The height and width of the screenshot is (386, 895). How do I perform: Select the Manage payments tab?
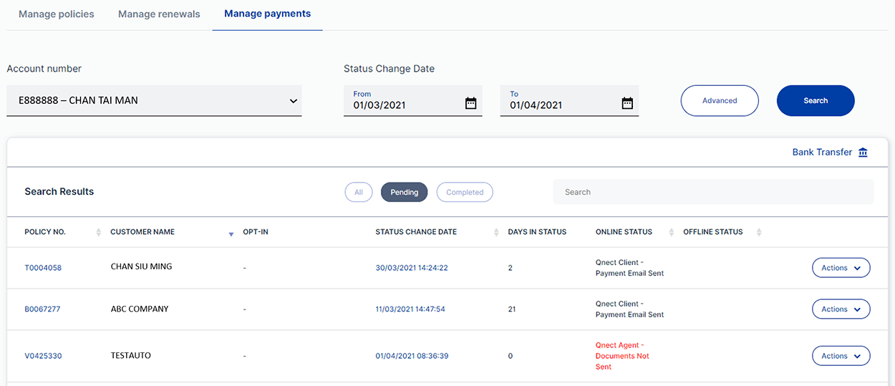267,14
